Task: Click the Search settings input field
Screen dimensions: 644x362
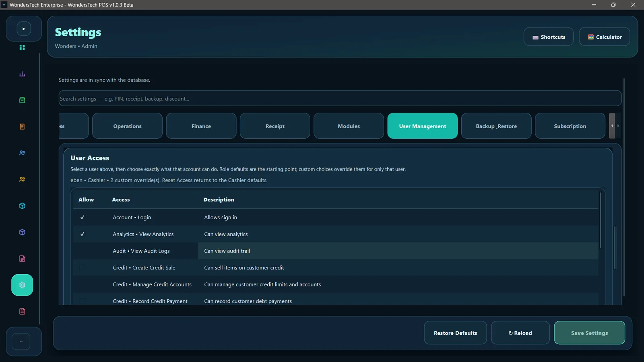Action: [x=340, y=99]
